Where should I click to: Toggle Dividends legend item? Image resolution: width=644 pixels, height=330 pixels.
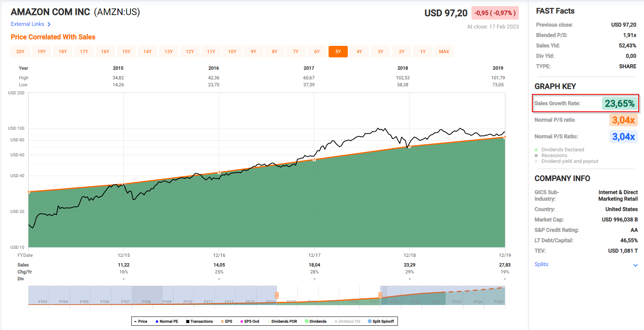(x=315, y=321)
